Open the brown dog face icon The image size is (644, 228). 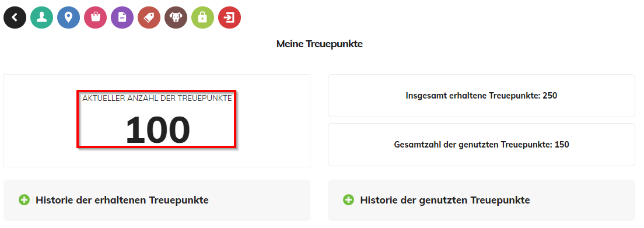[176, 17]
